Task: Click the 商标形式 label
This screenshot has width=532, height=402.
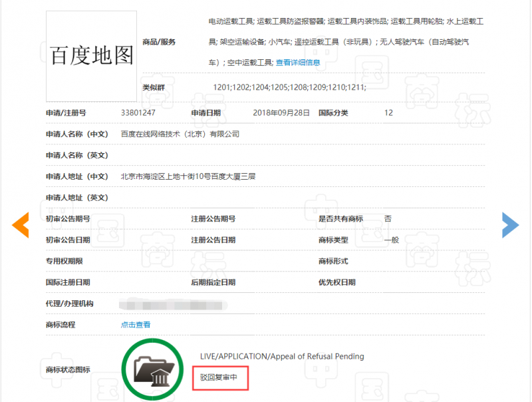Action: (x=333, y=261)
